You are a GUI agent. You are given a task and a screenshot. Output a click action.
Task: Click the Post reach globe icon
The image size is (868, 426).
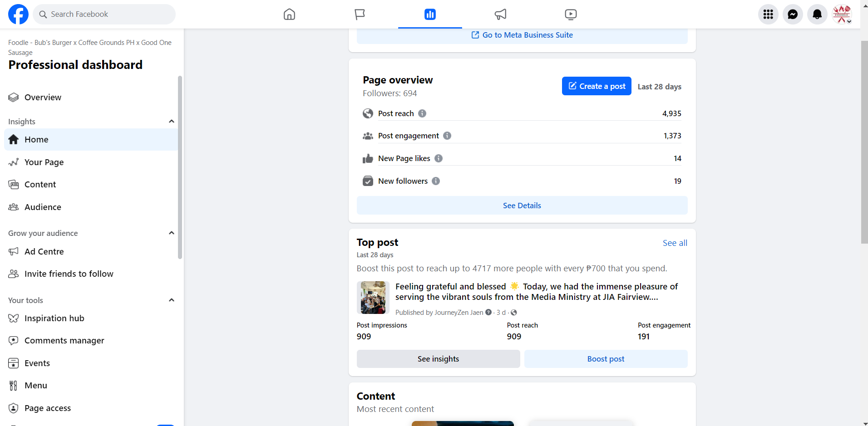pyautogui.click(x=368, y=113)
